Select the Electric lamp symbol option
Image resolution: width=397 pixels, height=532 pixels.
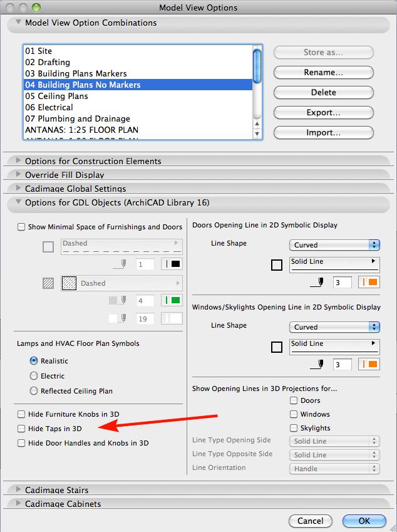pyautogui.click(x=34, y=375)
